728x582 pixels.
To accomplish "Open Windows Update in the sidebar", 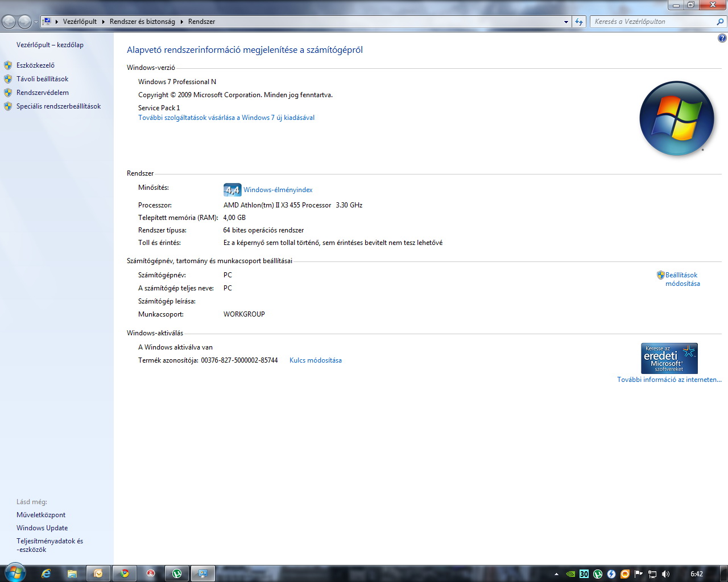I will (x=42, y=528).
